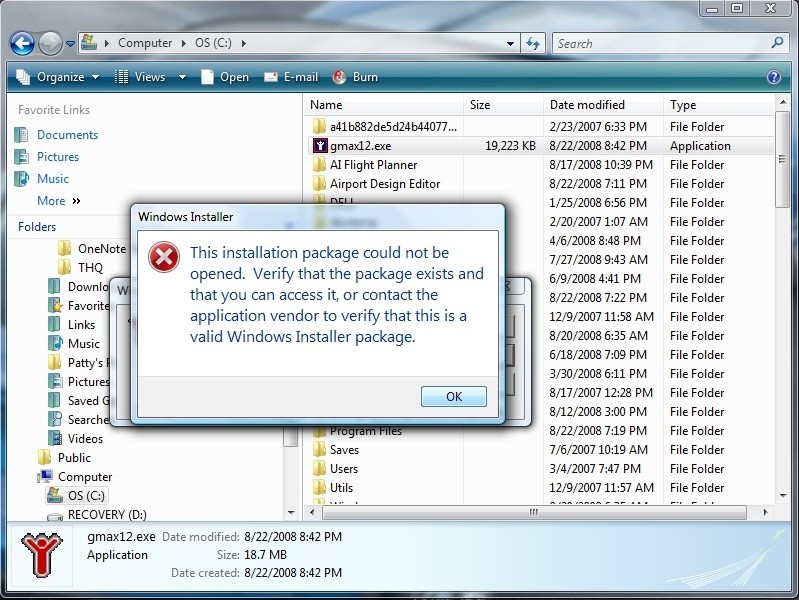Click the Back navigation arrow button

[x=22, y=43]
